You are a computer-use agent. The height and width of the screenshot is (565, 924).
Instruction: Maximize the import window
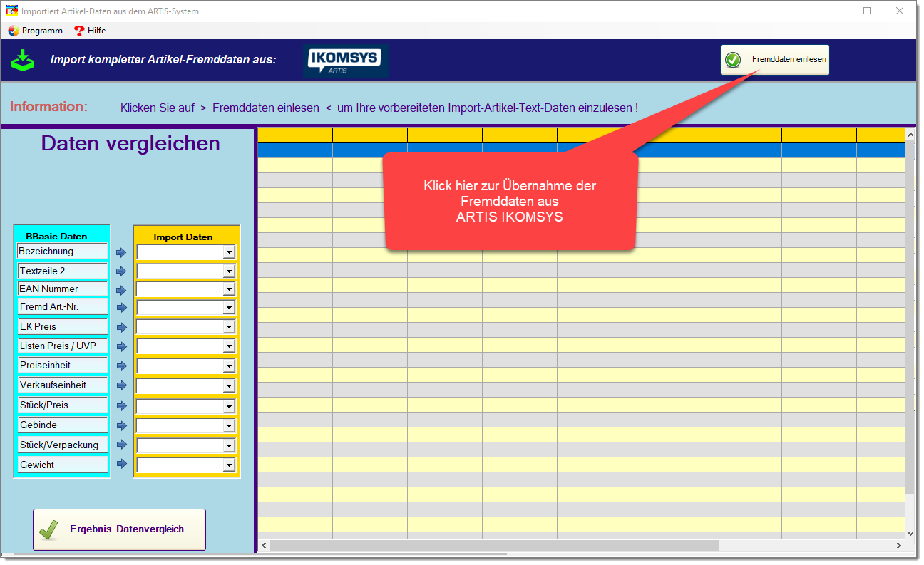click(867, 11)
